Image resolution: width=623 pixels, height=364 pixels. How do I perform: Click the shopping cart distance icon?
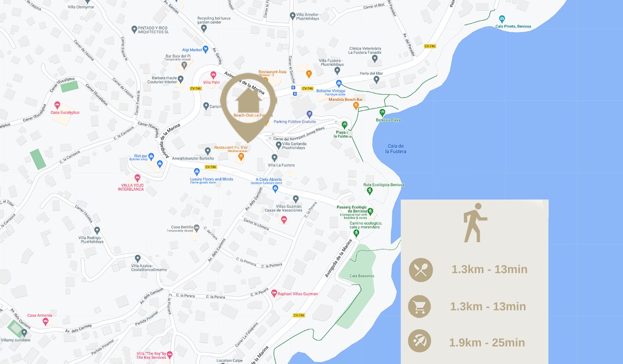coord(421,306)
